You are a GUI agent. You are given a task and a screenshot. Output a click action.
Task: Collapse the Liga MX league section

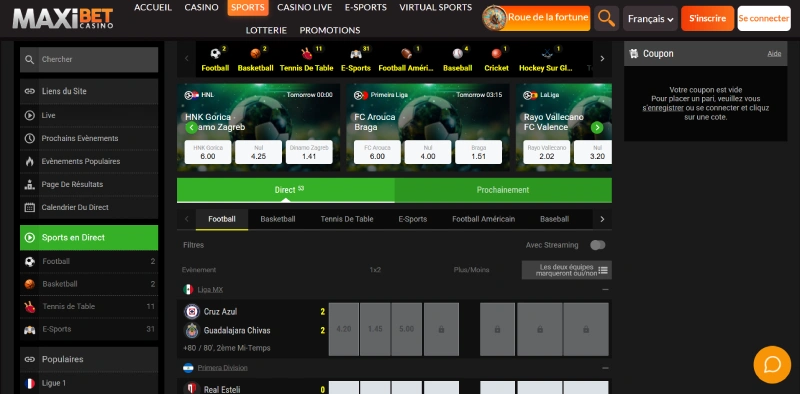[605, 289]
